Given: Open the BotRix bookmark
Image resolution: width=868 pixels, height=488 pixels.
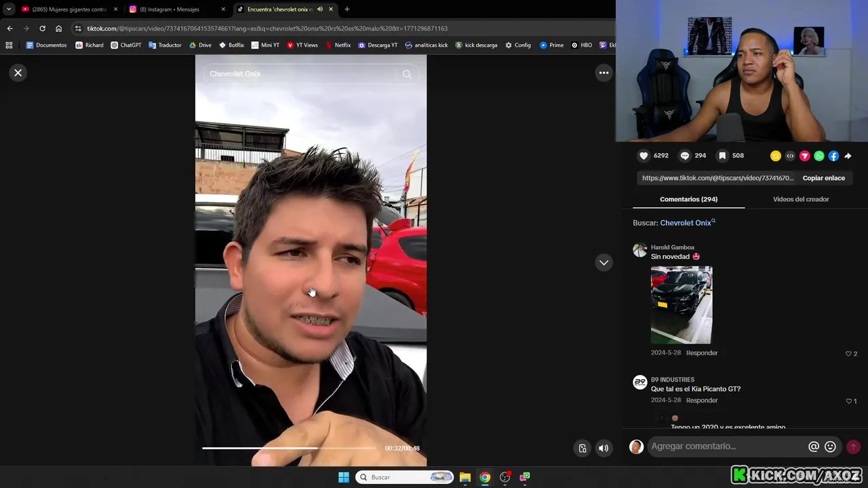Looking at the screenshot, I should (231, 45).
